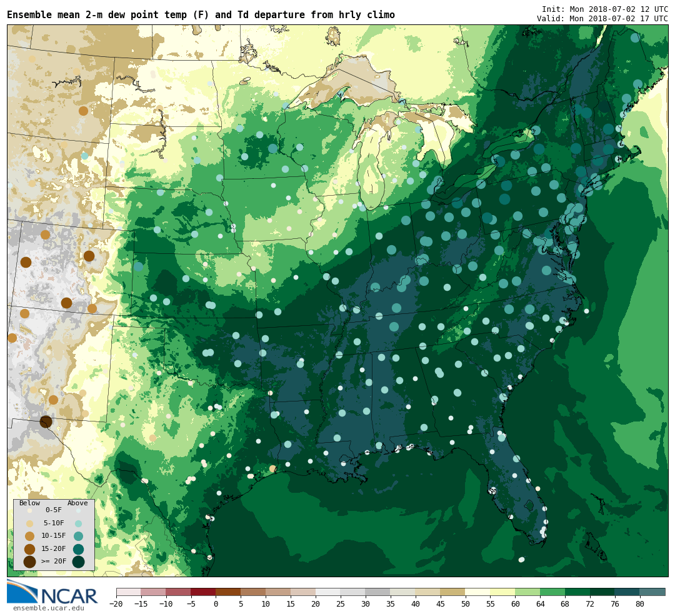Screen dimensions: 675x616
Task: Pick the 64 to 68 green colorbar swatch
Action: tap(552, 592)
